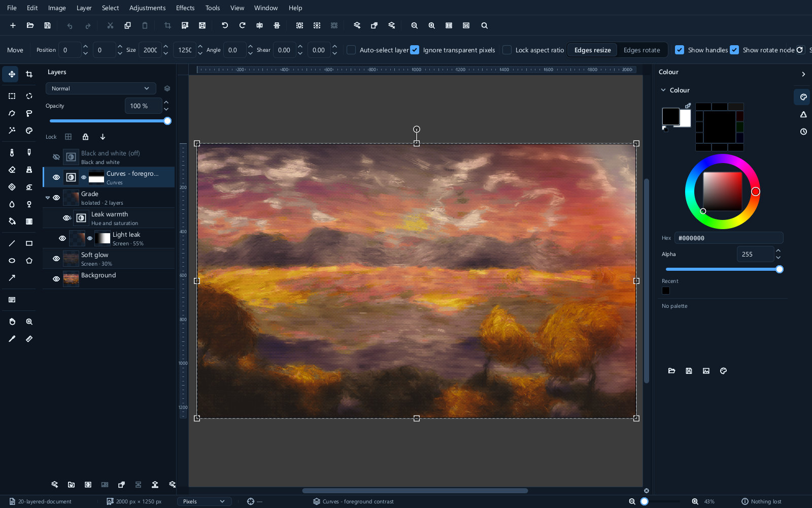Select the Hand pan tool
This screenshot has width=812, height=508.
12,322
